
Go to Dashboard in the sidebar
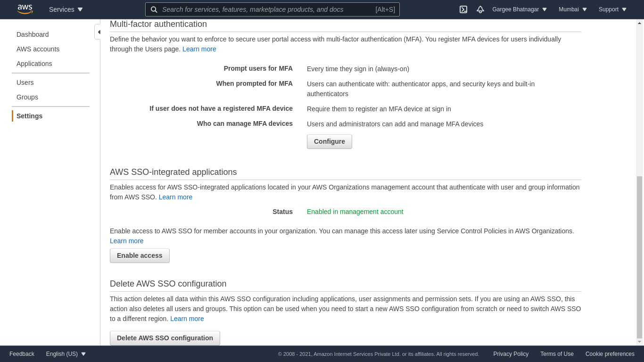tap(33, 34)
